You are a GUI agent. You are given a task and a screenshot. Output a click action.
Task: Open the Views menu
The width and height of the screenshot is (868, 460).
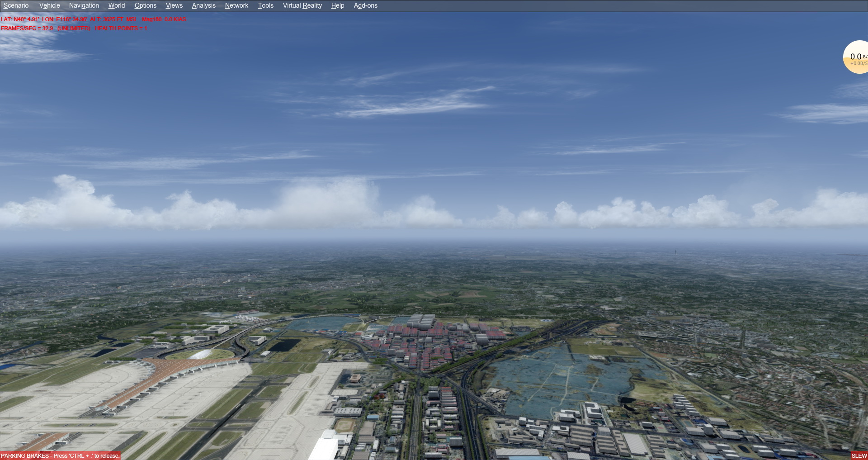click(174, 5)
